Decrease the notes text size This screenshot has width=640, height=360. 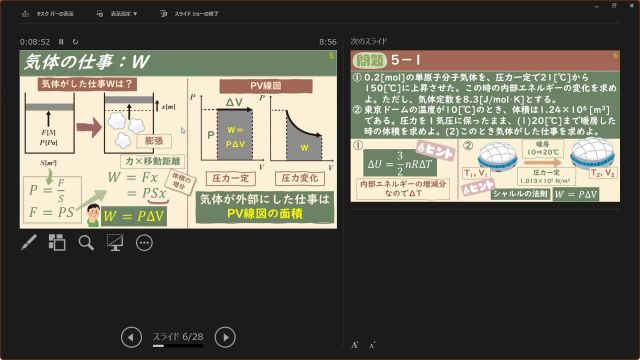pyautogui.click(x=372, y=345)
